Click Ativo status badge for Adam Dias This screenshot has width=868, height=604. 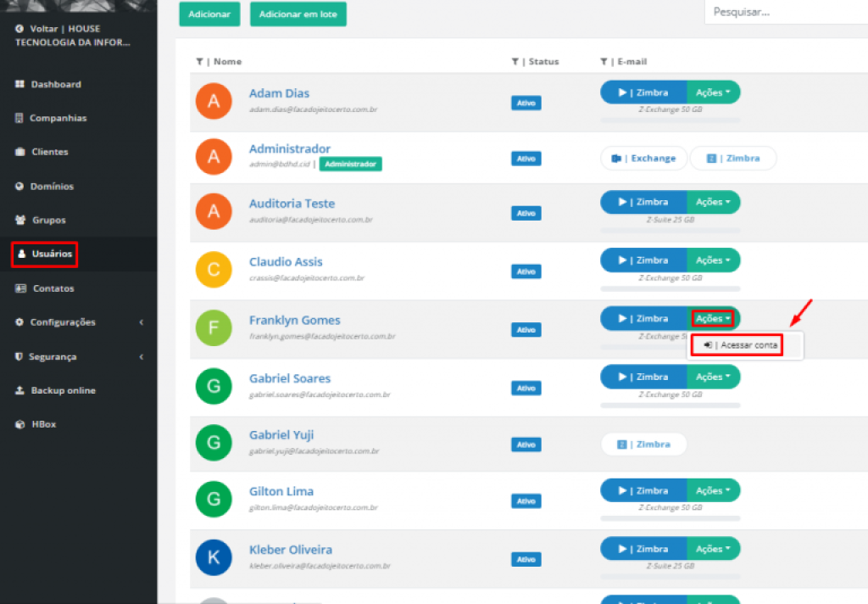pyautogui.click(x=526, y=103)
